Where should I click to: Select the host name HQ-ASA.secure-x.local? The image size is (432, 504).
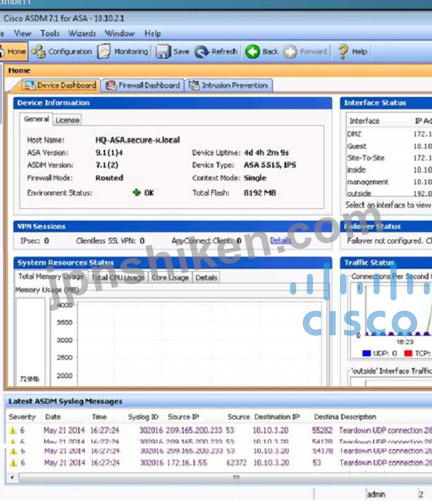point(137,140)
